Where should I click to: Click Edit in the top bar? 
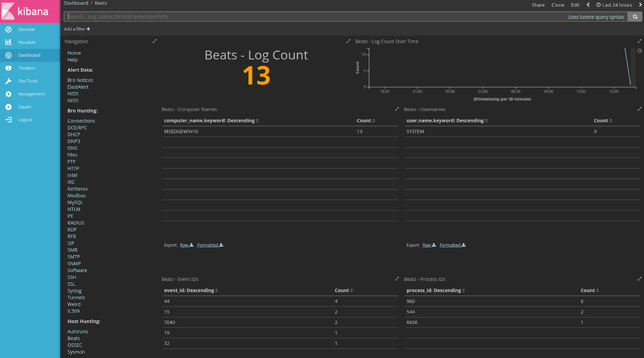coord(575,5)
